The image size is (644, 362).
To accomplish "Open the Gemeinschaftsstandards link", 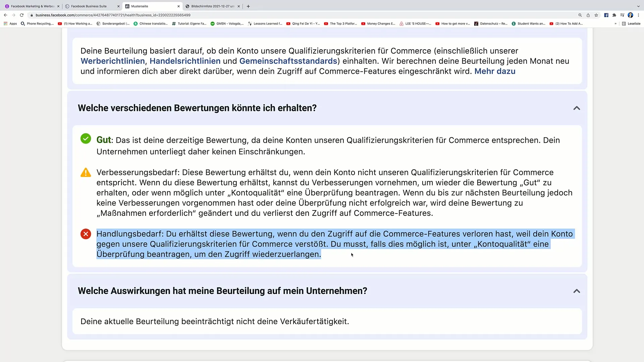I will click(x=288, y=61).
